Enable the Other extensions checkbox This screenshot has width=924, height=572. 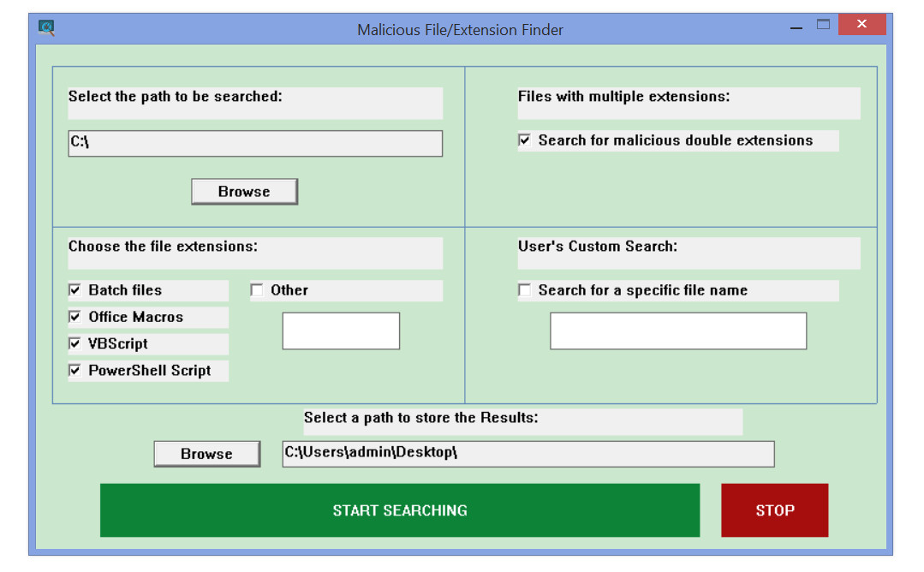pos(257,289)
